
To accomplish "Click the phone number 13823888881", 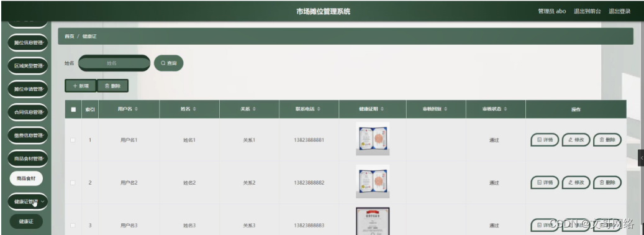I will pyautogui.click(x=309, y=140).
